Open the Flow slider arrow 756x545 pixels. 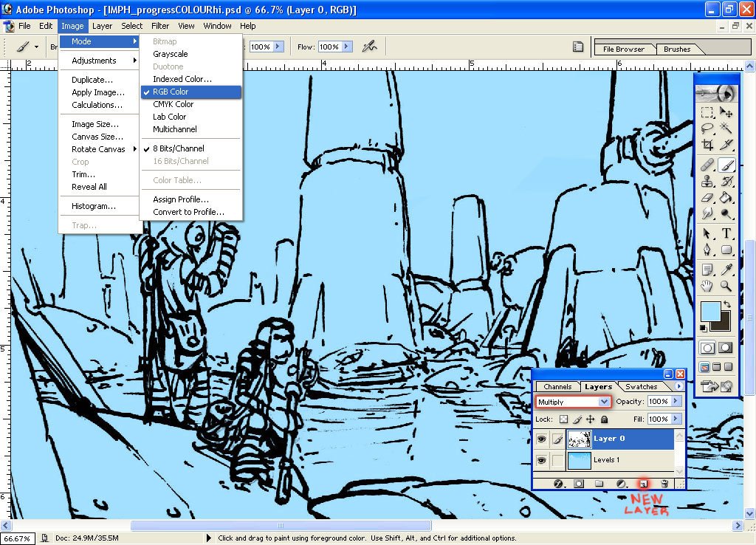346,47
